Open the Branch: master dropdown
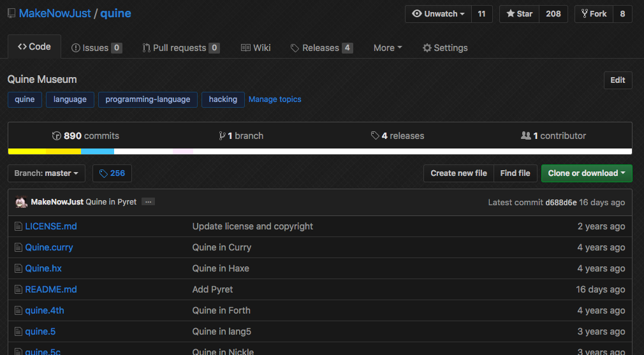The height and width of the screenshot is (355, 644). (47, 173)
